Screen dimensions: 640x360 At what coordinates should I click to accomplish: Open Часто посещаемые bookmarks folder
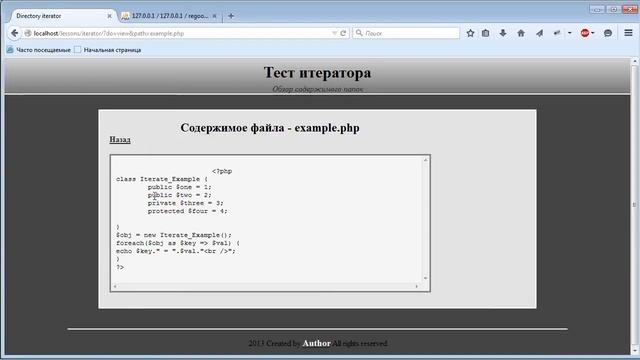39,50
